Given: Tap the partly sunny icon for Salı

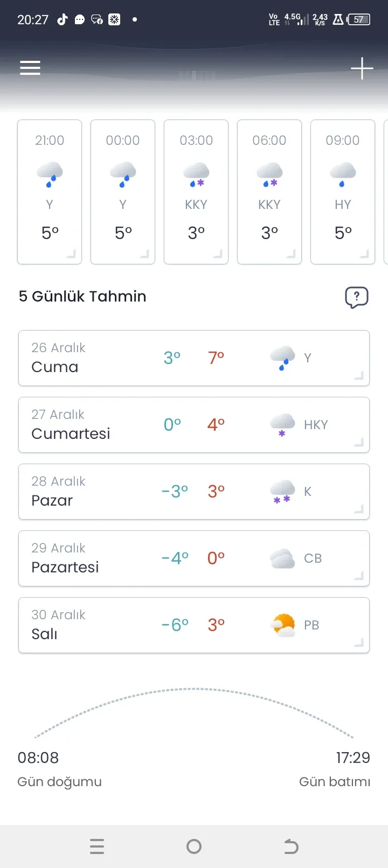Looking at the screenshot, I should 283,625.
